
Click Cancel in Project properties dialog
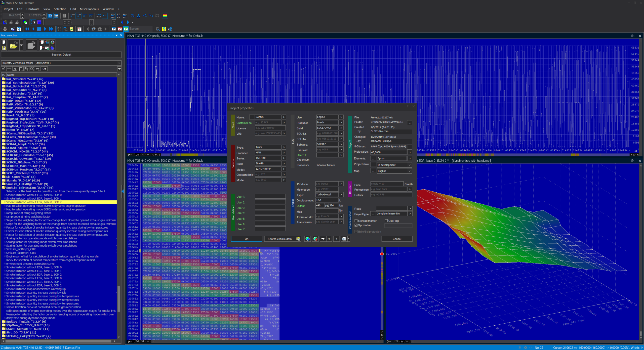pos(397,239)
